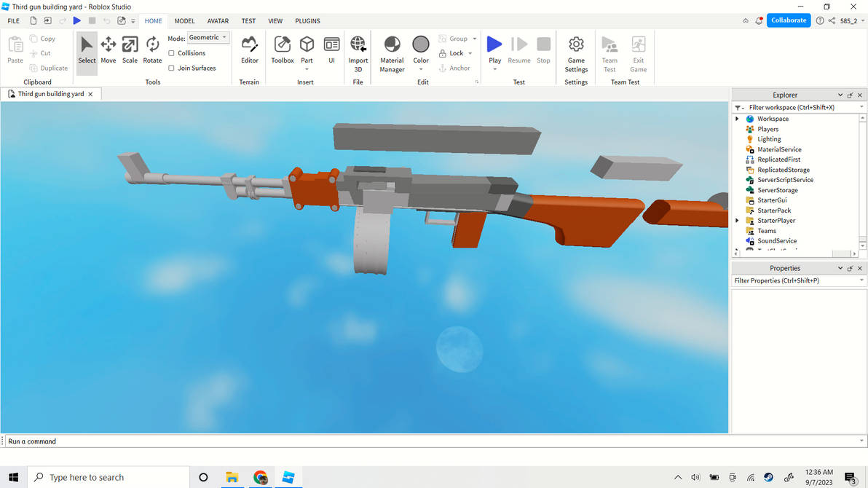Click the Resume test button
The height and width of the screenshot is (488, 868).
point(518,50)
